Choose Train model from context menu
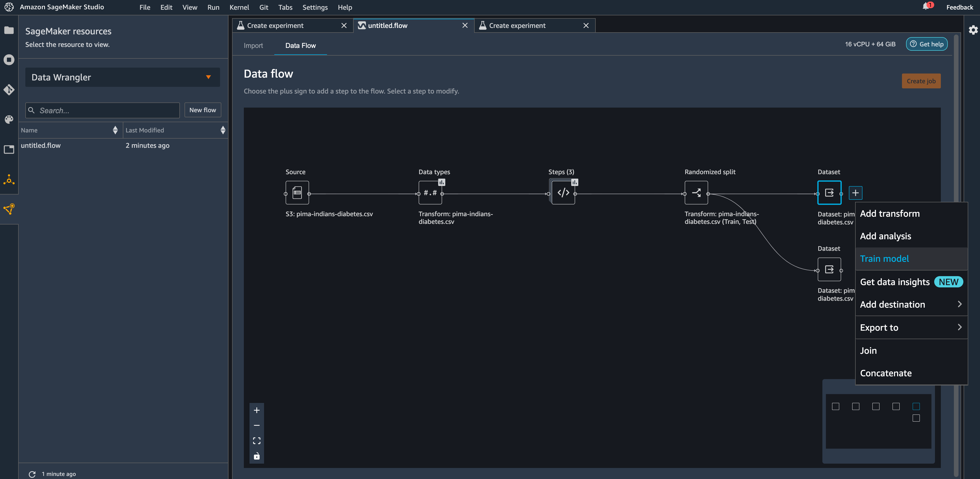 tap(885, 259)
